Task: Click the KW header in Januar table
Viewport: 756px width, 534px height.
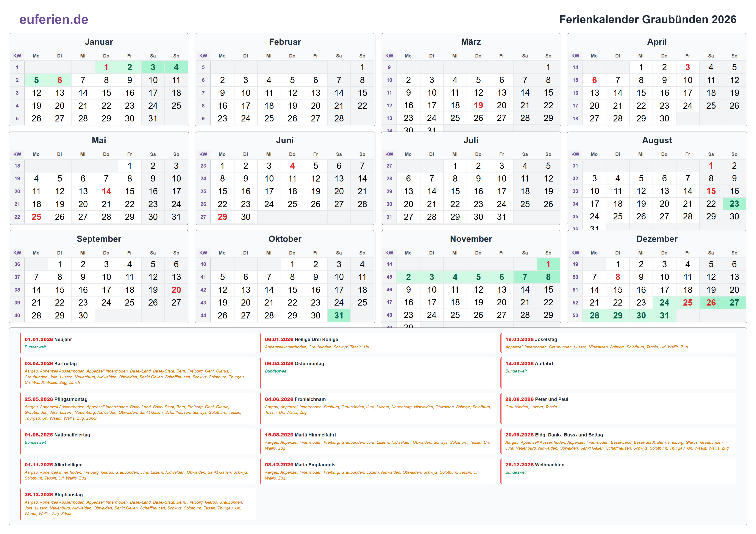Action: [x=17, y=56]
